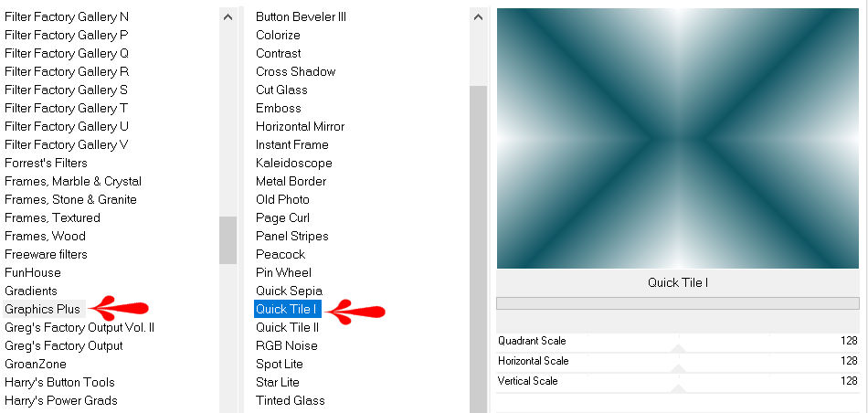Choose the Old Photo filter

(x=282, y=199)
